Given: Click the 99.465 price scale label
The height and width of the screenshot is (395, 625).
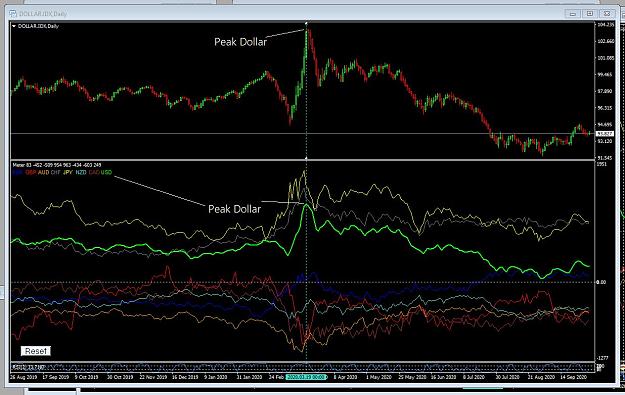Looking at the screenshot, I should pyautogui.click(x=605, y=75).
